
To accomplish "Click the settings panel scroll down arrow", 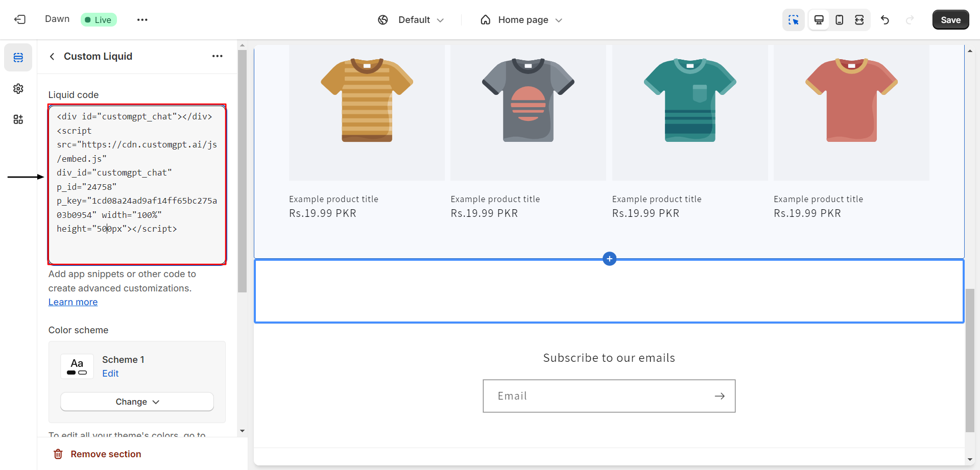I will [242, 431].
